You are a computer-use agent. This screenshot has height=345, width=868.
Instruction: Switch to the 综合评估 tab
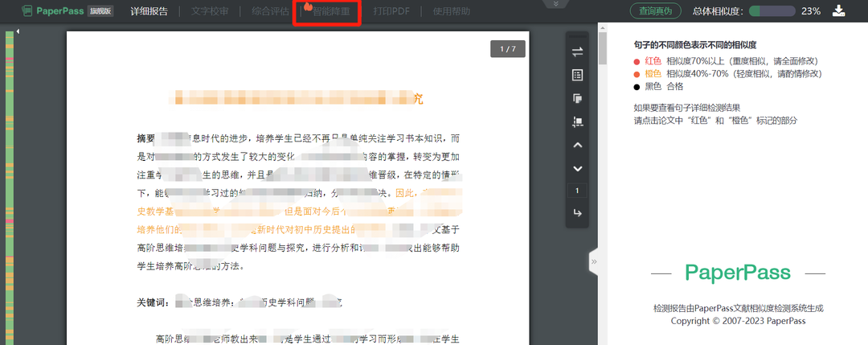point(270,11)
